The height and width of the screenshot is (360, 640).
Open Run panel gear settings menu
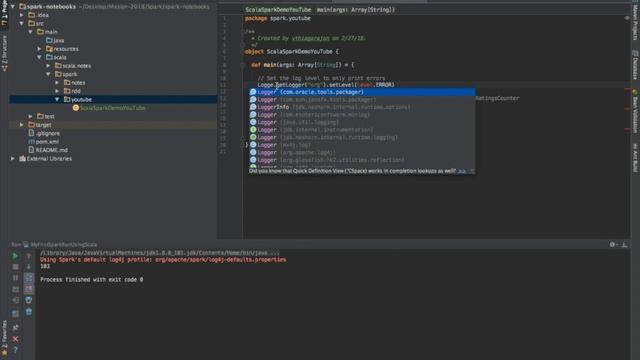613,244
